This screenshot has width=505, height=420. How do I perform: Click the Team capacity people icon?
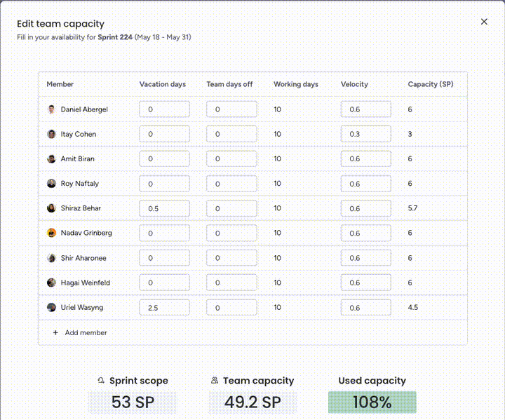(x=215, y=380)
